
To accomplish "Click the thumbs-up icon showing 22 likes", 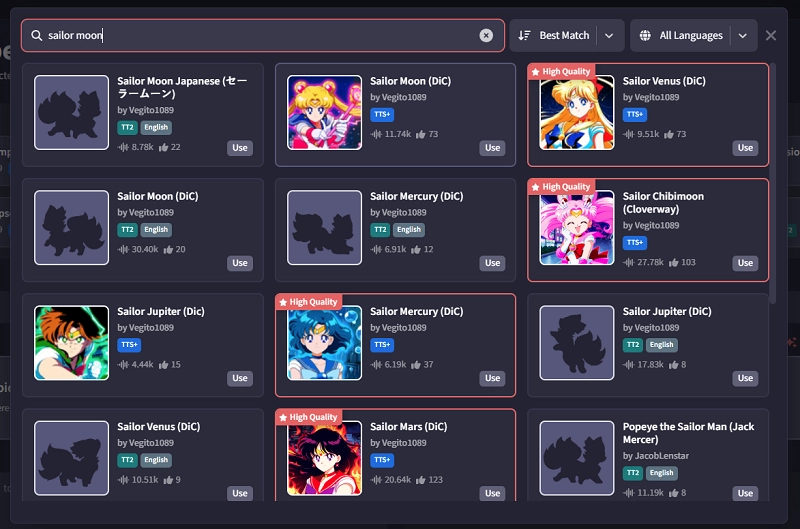I will tap(163, 147).
